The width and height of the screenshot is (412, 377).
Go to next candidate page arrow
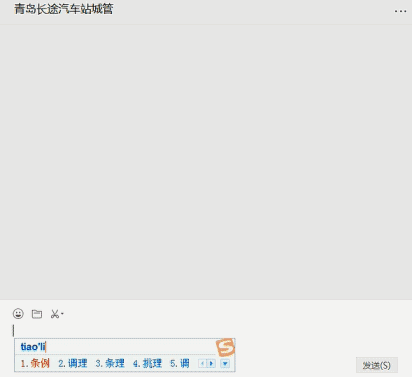211,363
